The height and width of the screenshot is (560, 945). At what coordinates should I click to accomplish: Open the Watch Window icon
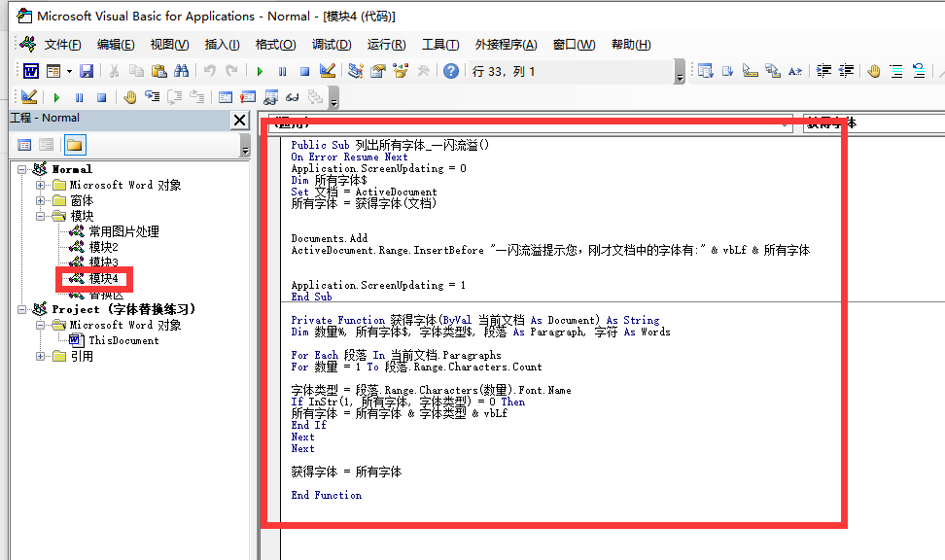coord(270,97)
